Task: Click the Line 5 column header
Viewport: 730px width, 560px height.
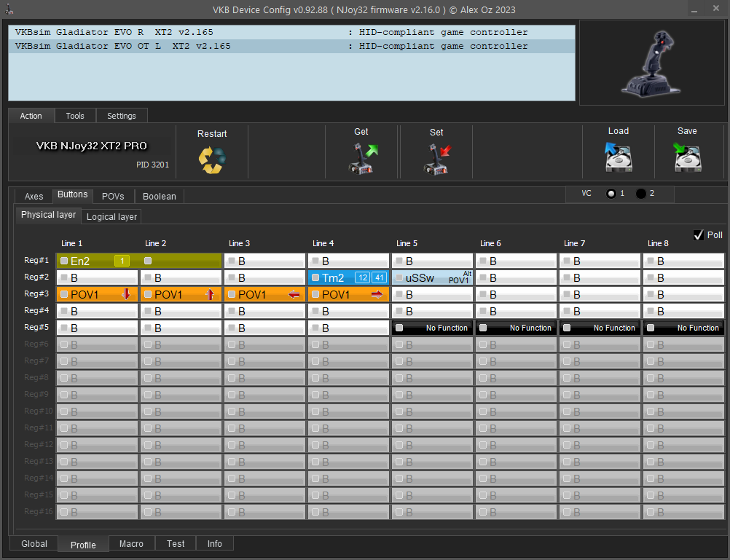Action: [407, 243]
